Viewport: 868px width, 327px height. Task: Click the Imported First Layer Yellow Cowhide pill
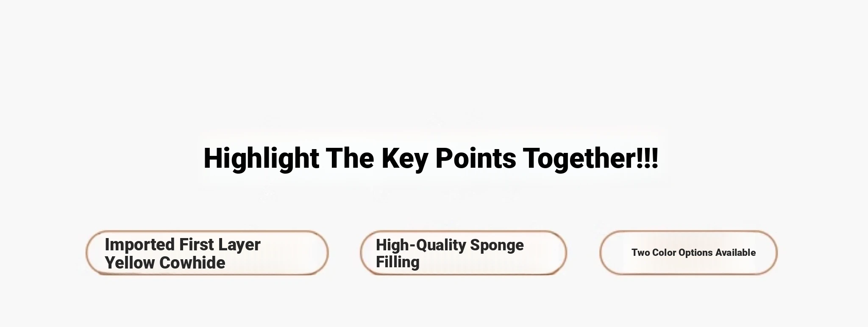tap(207, 253)
